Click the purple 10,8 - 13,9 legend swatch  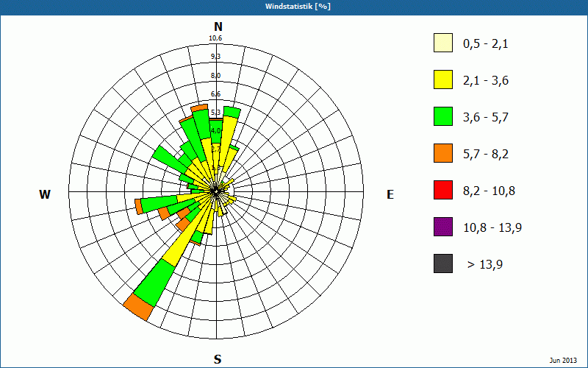[443, 227]
